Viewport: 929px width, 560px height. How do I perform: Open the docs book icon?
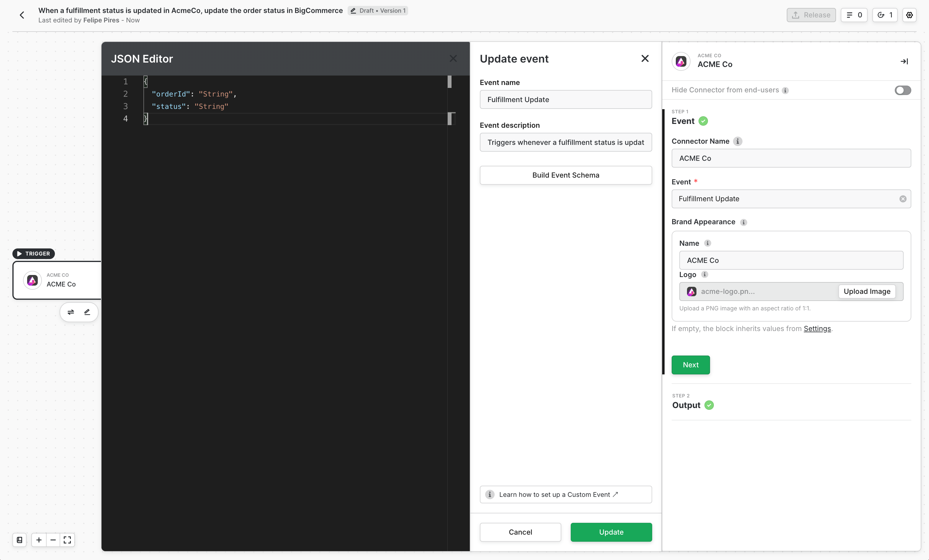(19, 540)
